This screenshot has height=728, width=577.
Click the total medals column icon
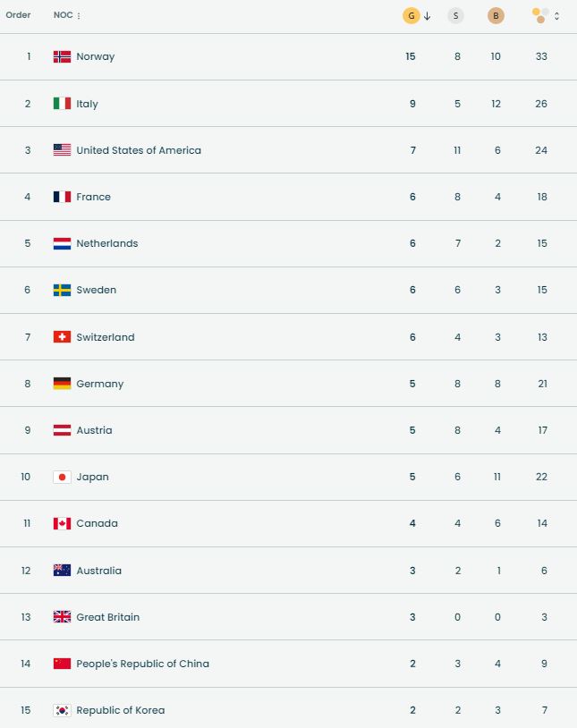540,15
